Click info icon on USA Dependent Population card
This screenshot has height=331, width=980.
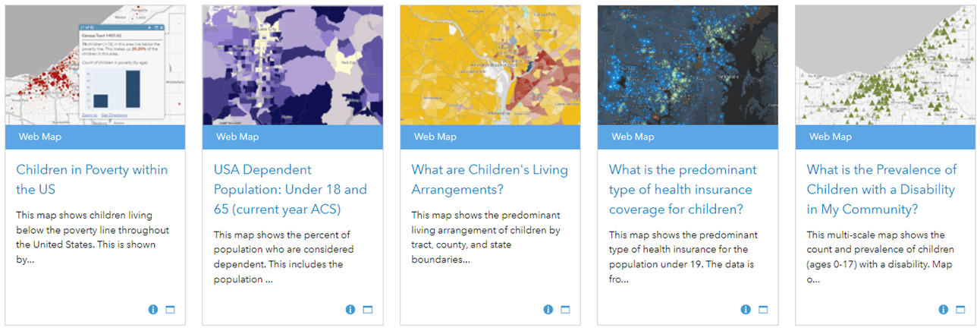[x=350, y=310]
